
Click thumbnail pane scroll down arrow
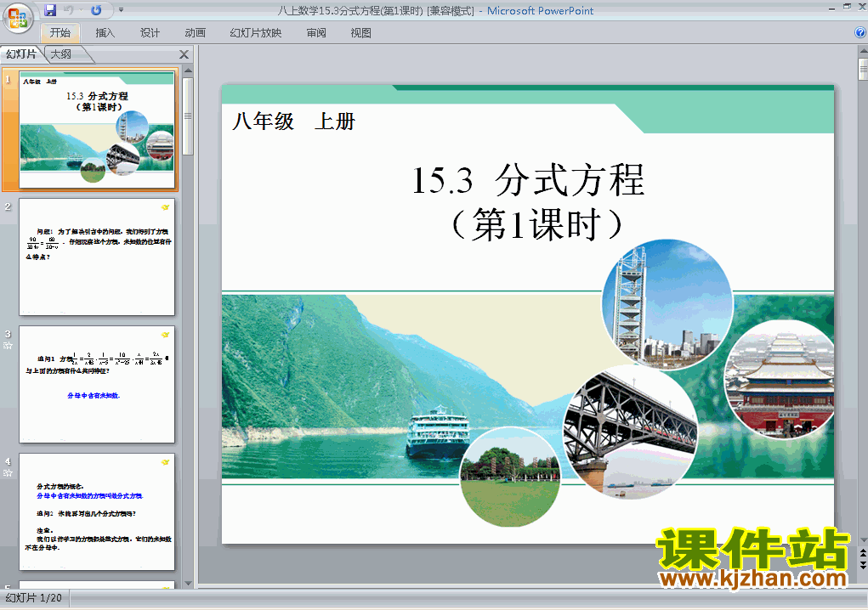188,584
